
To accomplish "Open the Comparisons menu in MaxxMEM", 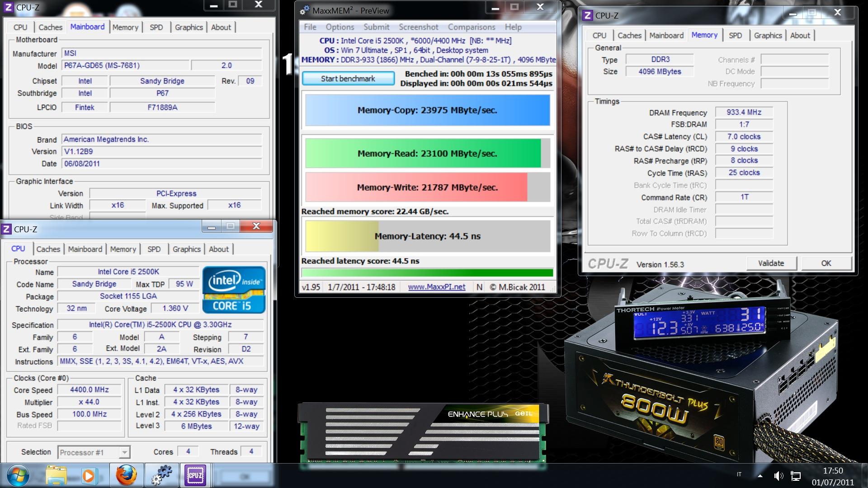I will 472,27.
